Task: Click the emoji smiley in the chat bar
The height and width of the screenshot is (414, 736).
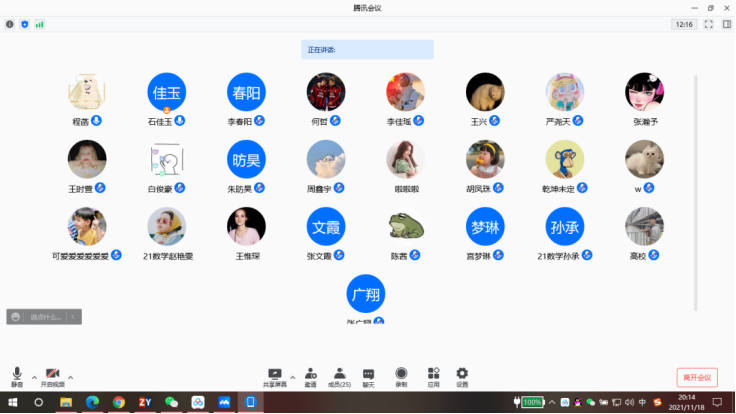Action: (x=15, y=317)
